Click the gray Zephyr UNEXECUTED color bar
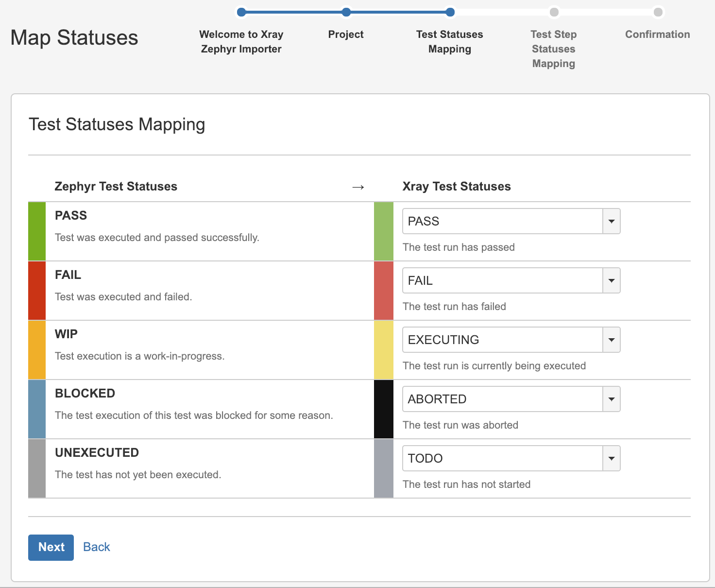 click(x=37, y=468)
